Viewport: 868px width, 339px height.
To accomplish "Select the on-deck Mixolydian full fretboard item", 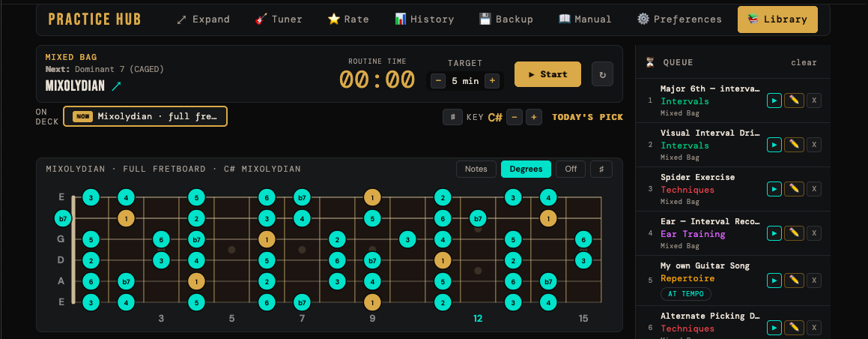I will coord(145,116).
